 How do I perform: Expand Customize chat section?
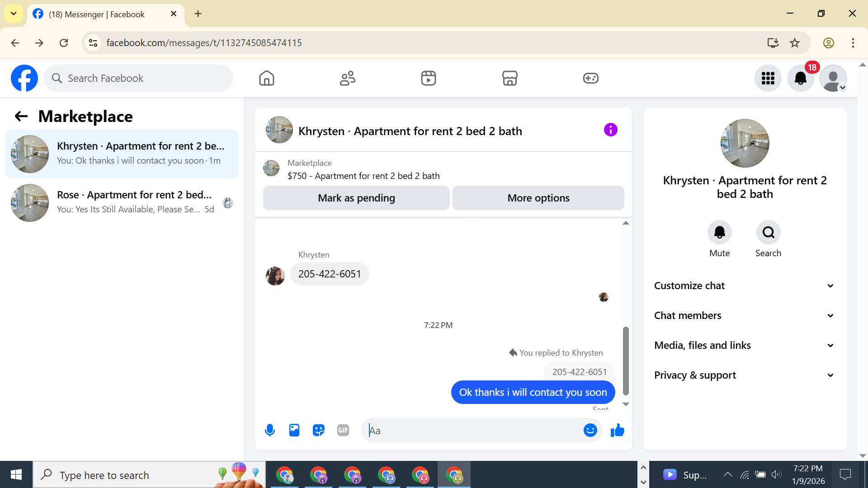[744, 286]
